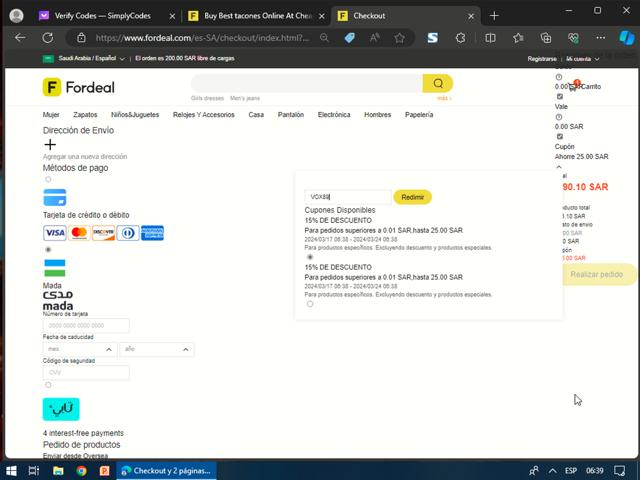Open the Papelería category
The width and height of the screenshot is (640, 480).
(x=419, y=115)
